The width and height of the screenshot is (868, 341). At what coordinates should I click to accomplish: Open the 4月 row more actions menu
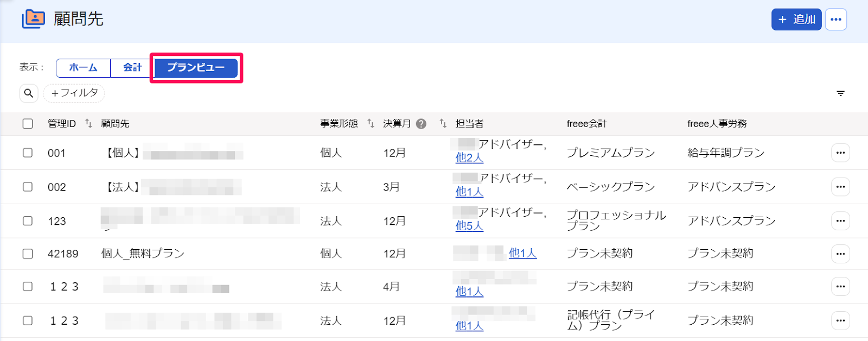pyautogui.click(x=840, y=286)
